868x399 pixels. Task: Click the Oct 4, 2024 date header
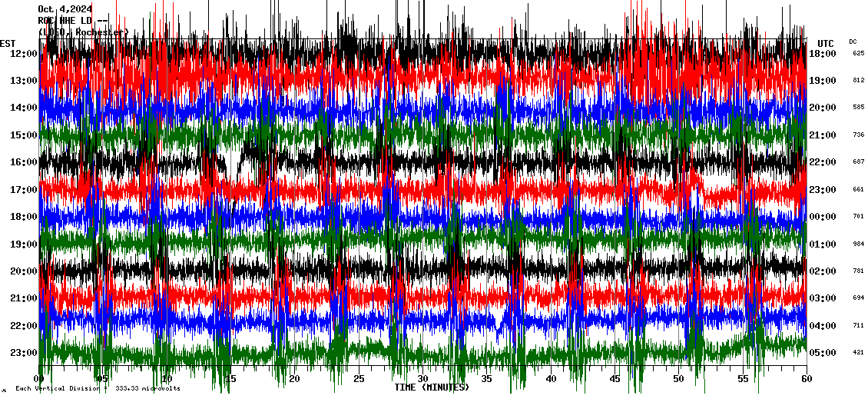pyautogui.click(x=65, y=9)
